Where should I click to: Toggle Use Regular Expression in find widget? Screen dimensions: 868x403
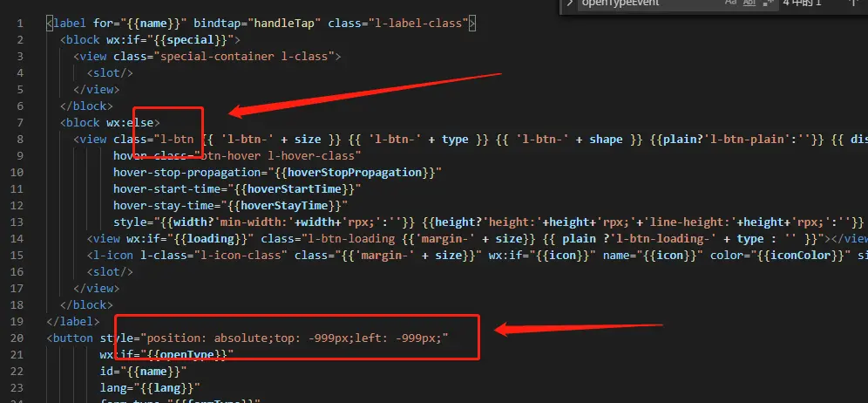coord(768,3)
